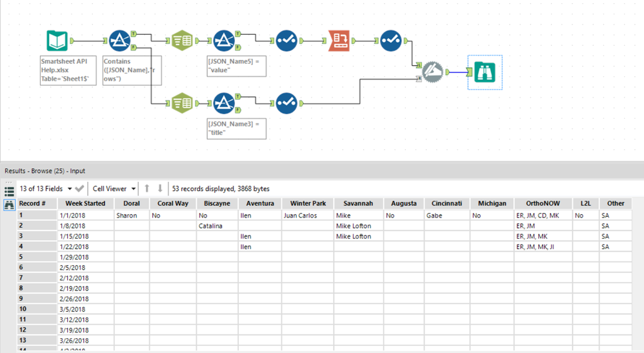Select the Dynamic Rename tool
Screen dimensions: 644x353
point(432,72)
